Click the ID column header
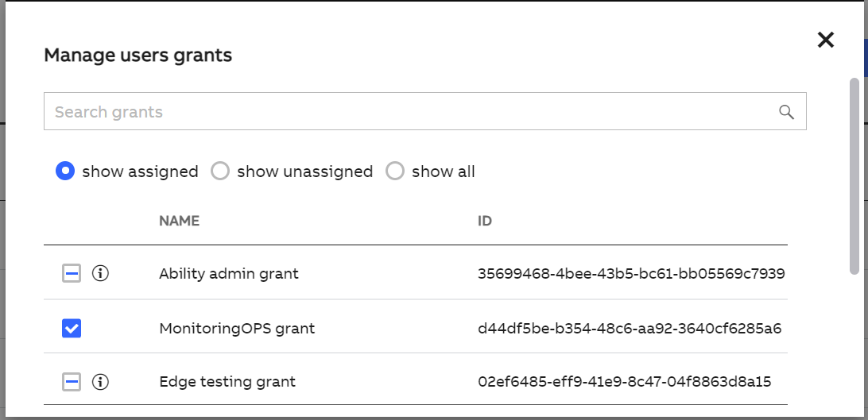 coord(485,221)
